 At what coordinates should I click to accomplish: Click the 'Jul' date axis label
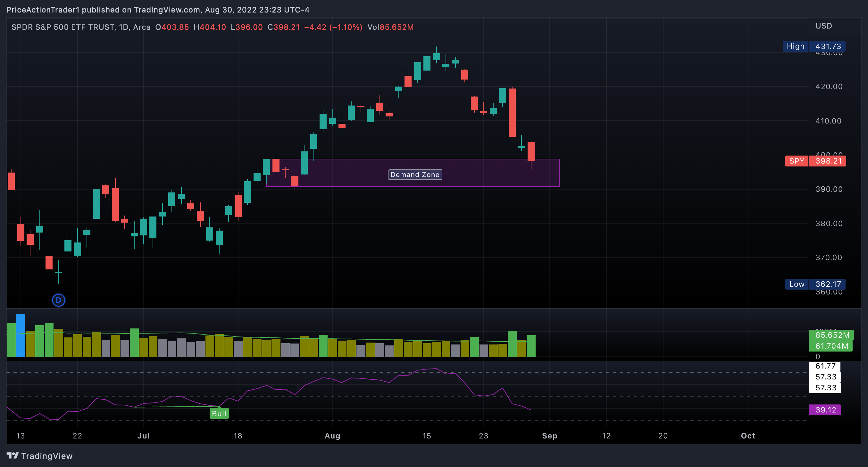(144, 436)
